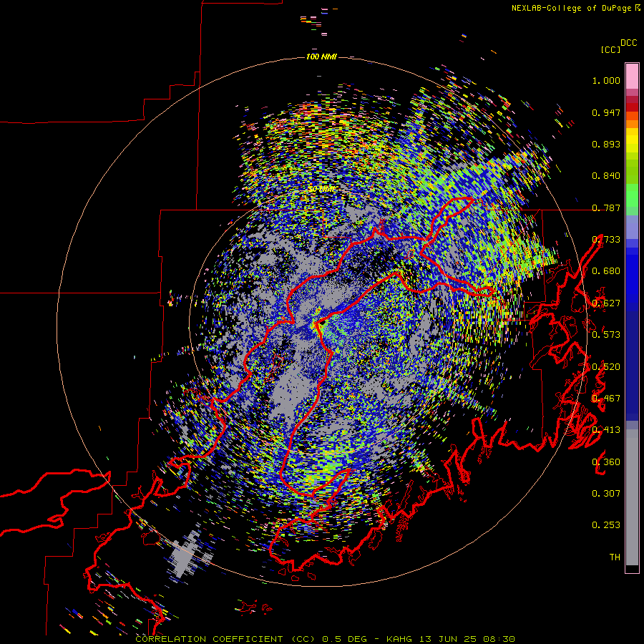Click the 0.307 color scale label

[x=606, y=494]
